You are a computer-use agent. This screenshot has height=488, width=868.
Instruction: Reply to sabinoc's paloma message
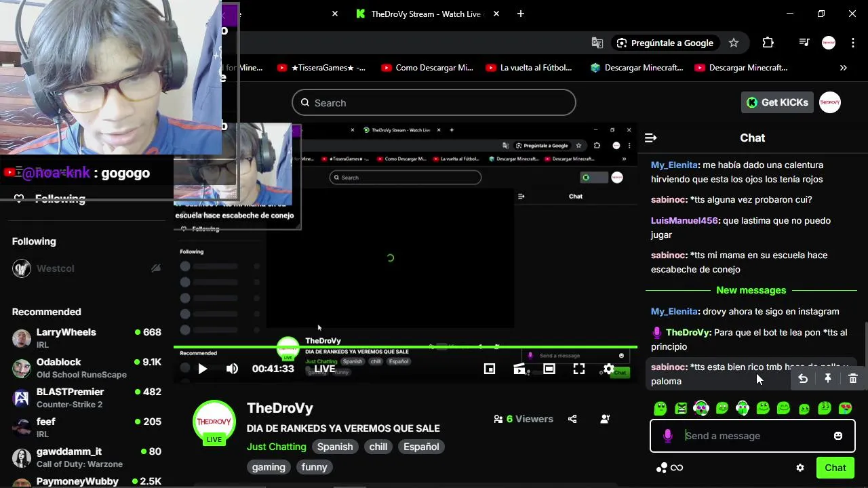point(803,379)
